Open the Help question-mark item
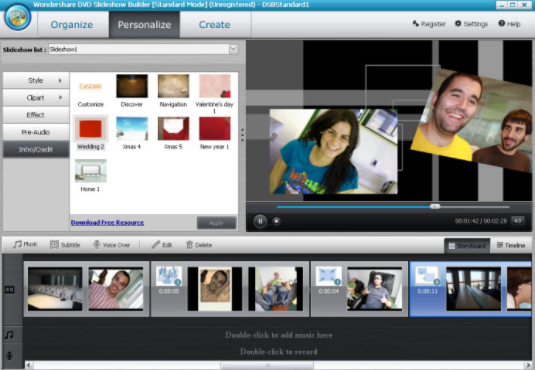Screen dimensions: 535x370 coord(509,24)
